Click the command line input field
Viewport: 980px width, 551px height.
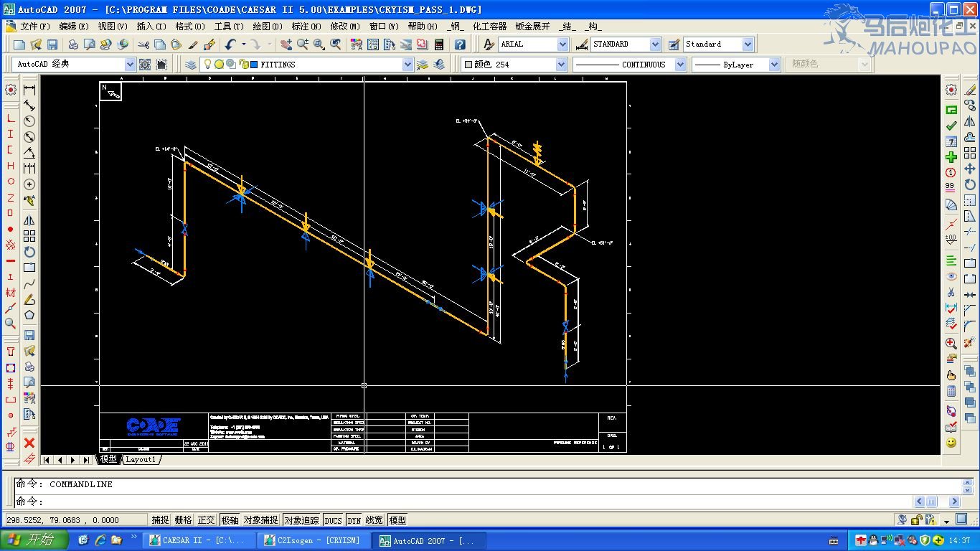(463, 501)
